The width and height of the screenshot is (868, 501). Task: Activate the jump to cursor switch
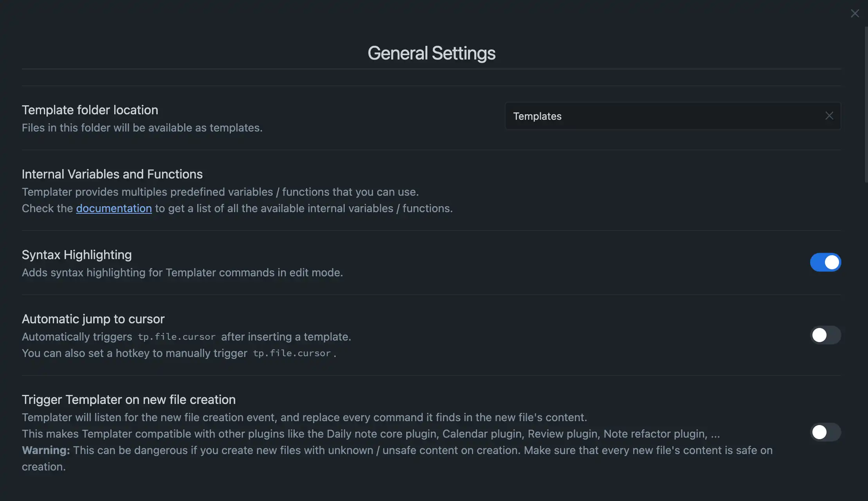826,335
